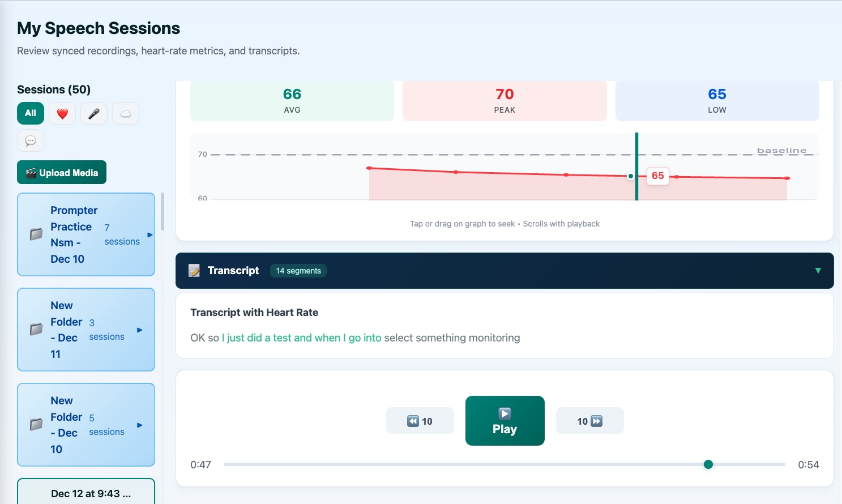Viewport: 842px width, 504px height.
Task: Collapse the Transcript section arrow
Action: [x=818, y=271]
